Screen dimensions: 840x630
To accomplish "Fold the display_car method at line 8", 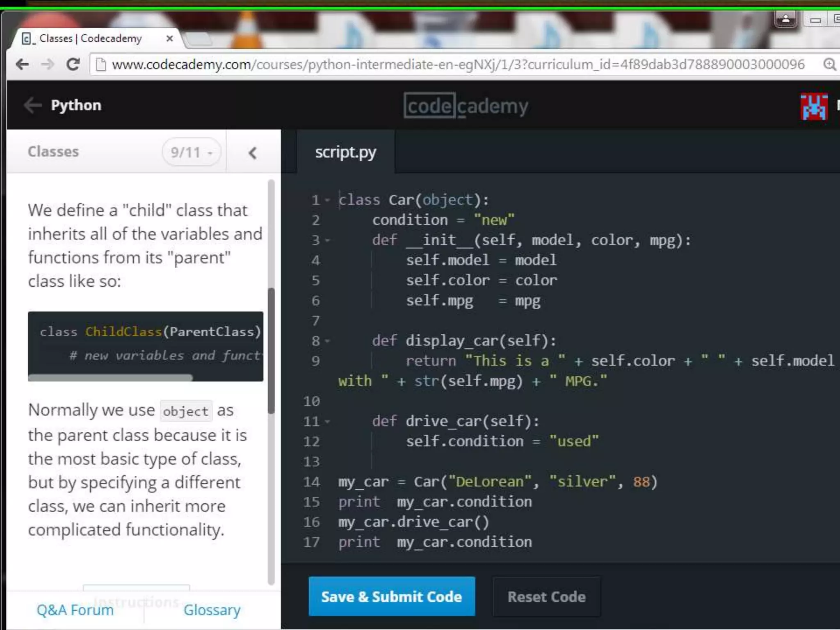I will (327, 341).
